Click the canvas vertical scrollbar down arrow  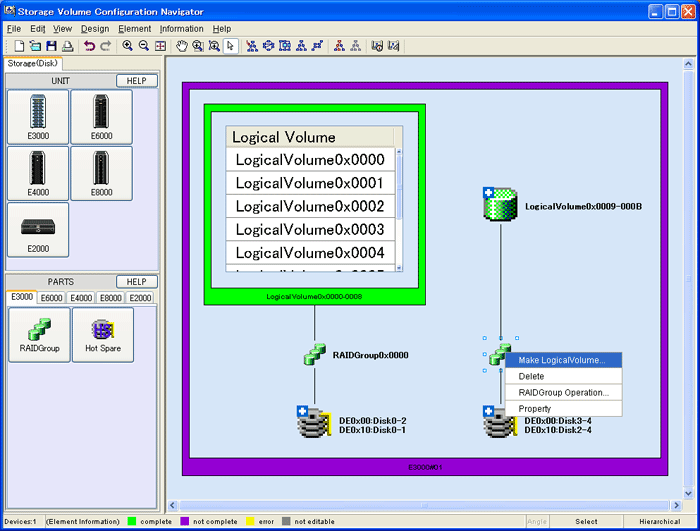point(688,493)
